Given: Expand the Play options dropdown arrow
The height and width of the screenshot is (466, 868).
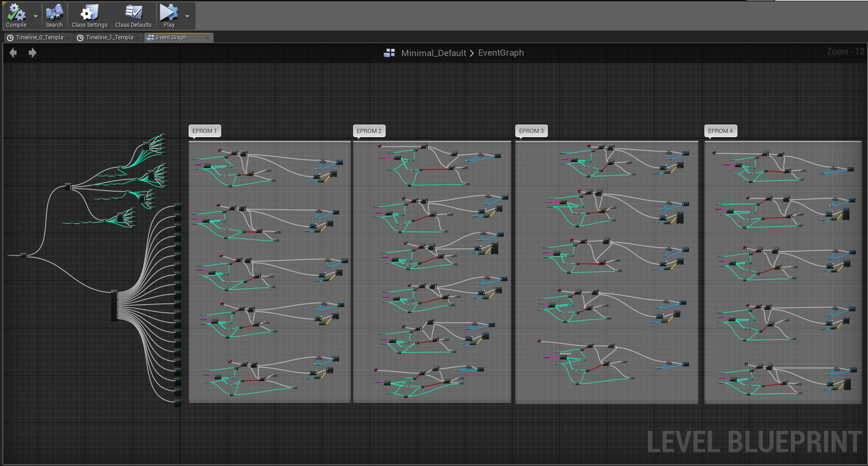Looking at the screenshot, I should pyautogui.click(x=187, y=16).
